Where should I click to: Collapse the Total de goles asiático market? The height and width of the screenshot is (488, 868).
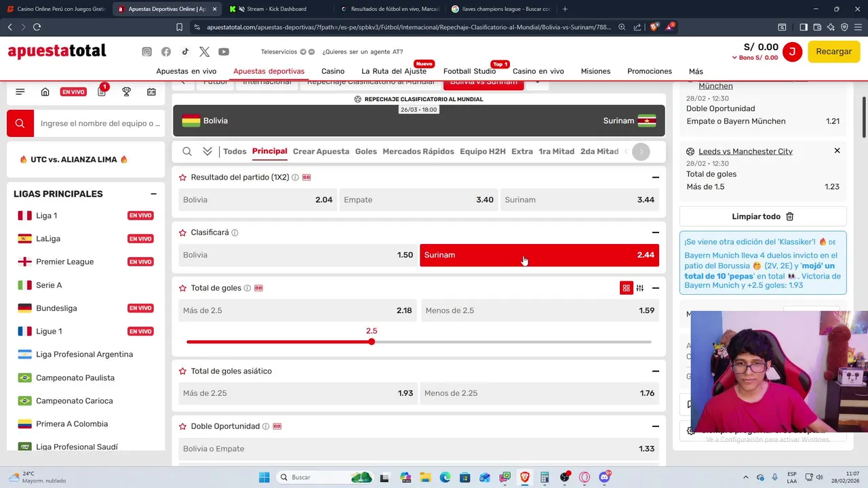coord(655,371)
